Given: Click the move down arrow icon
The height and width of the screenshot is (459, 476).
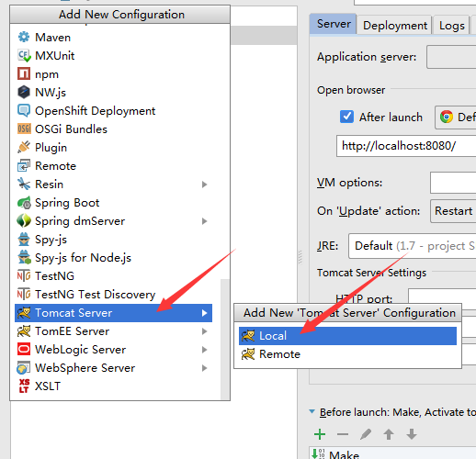Looking at the screenshot, I should pyautogui.click(x=412, y=434).
